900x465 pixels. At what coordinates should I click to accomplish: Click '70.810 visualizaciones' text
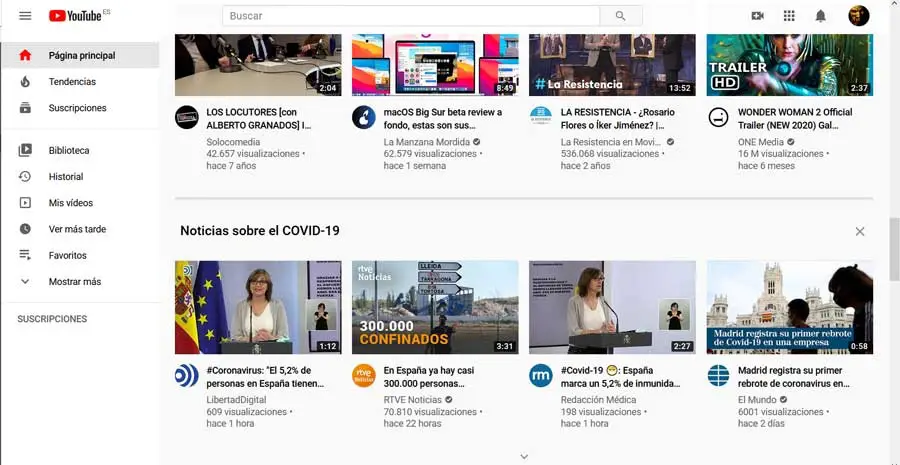[430, 412]
